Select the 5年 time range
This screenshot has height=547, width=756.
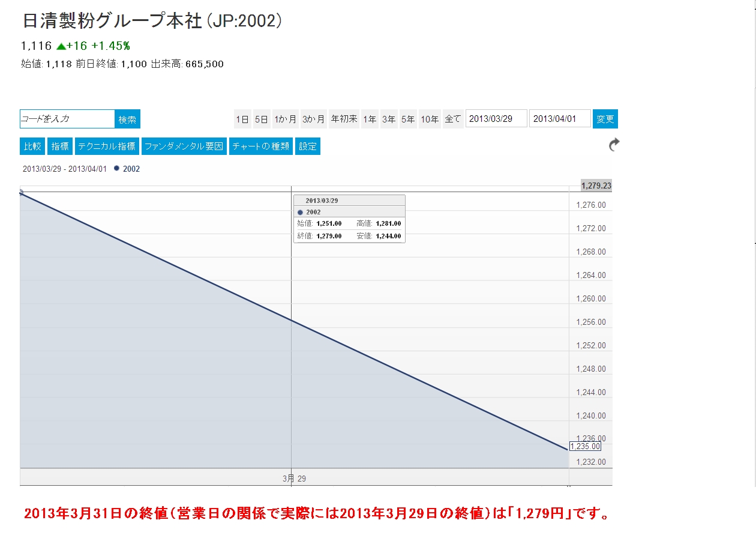tap(408, 119)
